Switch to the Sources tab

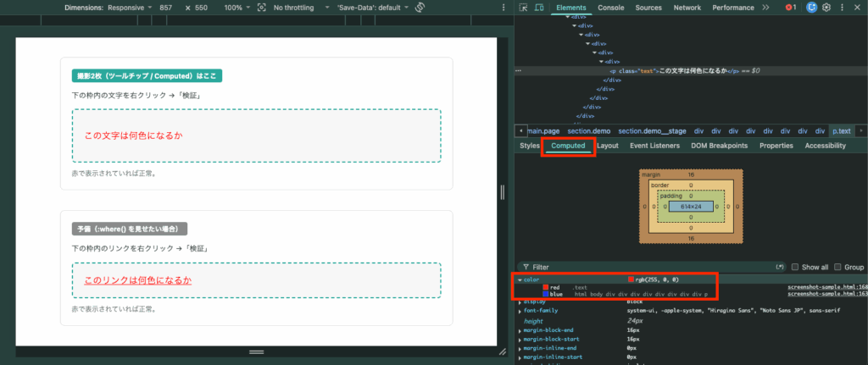point(648,8)
